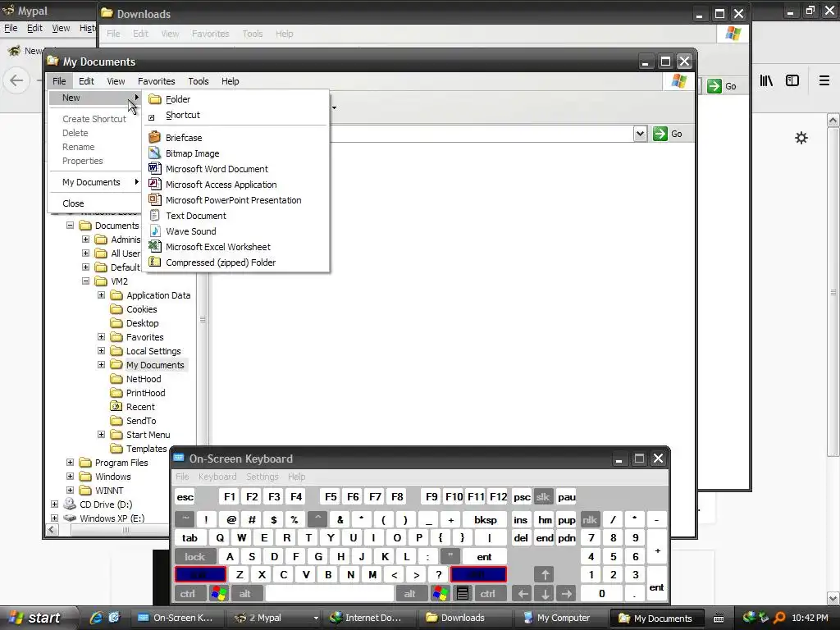This screenshot has height=630, width=840.
Task: Collapse the Documents folder tree node
Action: click(x=71, y=225)
